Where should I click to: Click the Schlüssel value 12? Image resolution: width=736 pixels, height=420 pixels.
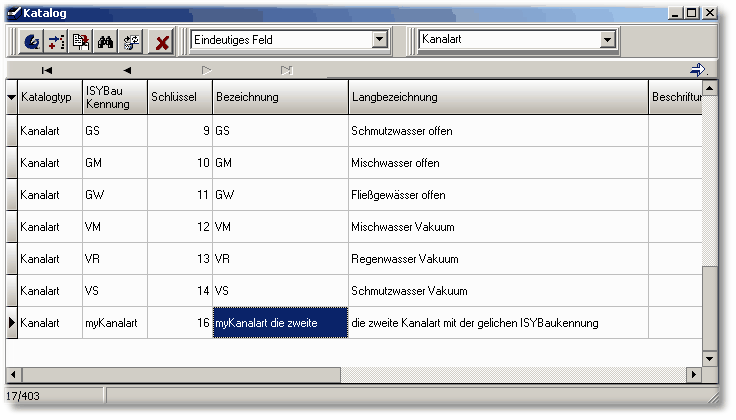(x=180, y=227)
